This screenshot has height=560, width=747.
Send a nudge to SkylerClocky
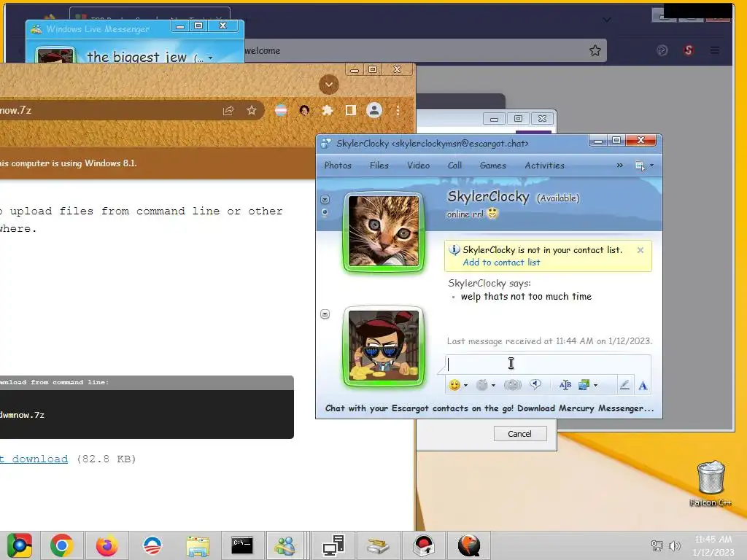click(513, 385)
